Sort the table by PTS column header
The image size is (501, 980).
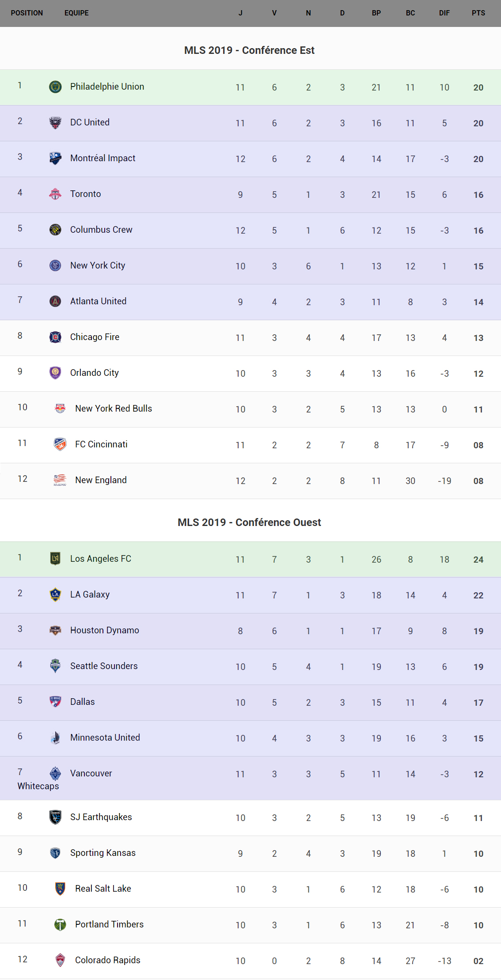tap(478, 13)
